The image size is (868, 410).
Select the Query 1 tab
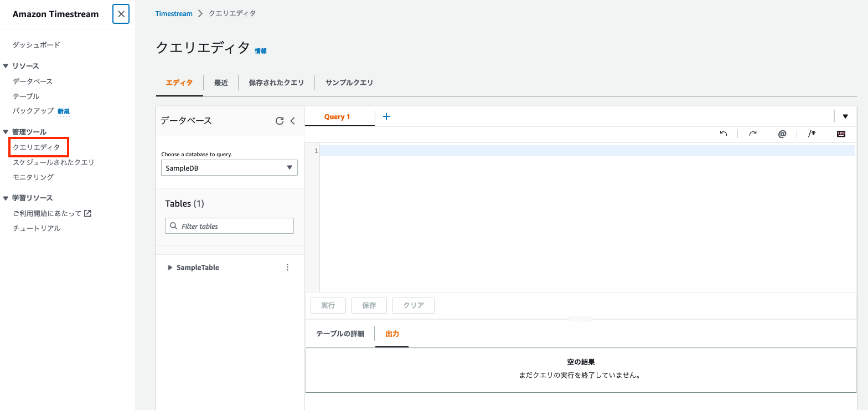[x=338, y=117]
